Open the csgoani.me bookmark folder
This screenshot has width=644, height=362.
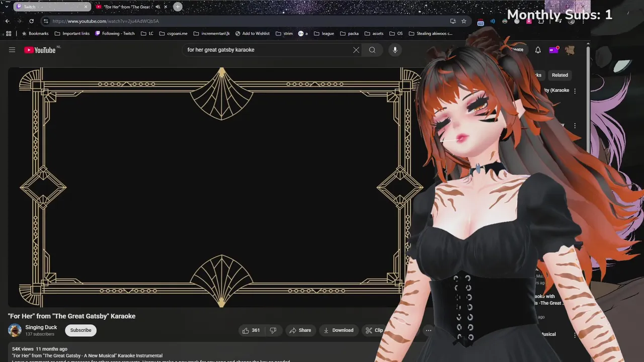173,34
